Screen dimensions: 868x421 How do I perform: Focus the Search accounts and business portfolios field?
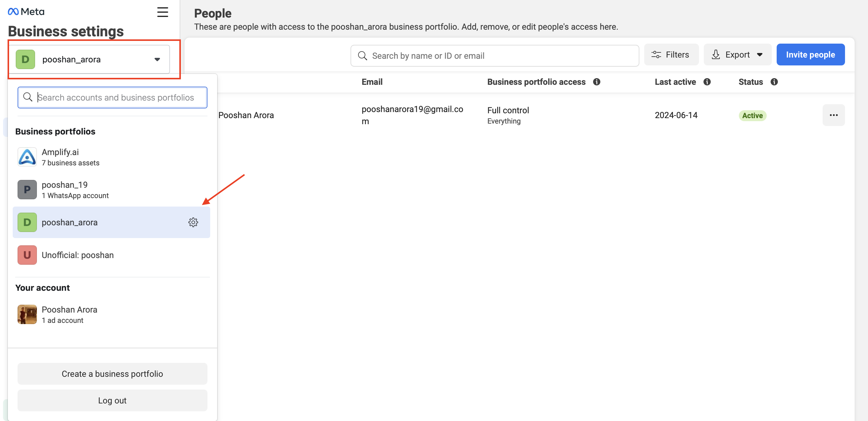coord(112,98)
